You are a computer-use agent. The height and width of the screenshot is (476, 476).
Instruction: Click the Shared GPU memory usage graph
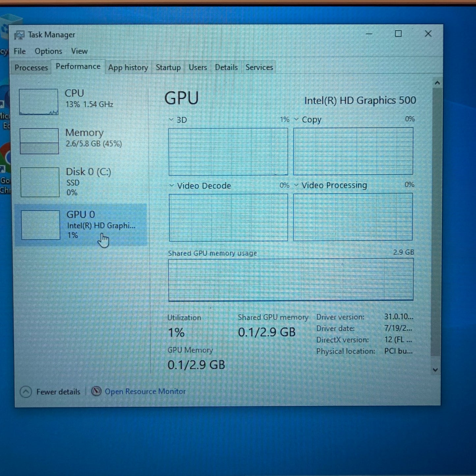pos(291,280)
